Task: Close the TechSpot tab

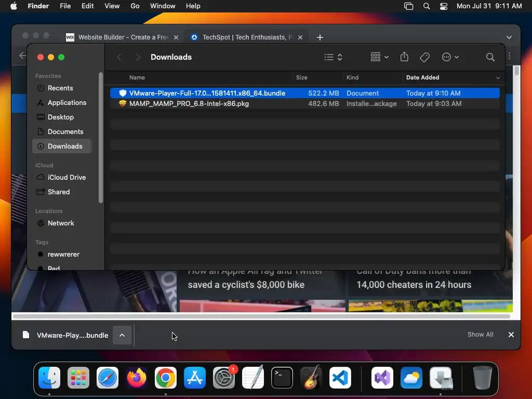Action: coord(300,37)
